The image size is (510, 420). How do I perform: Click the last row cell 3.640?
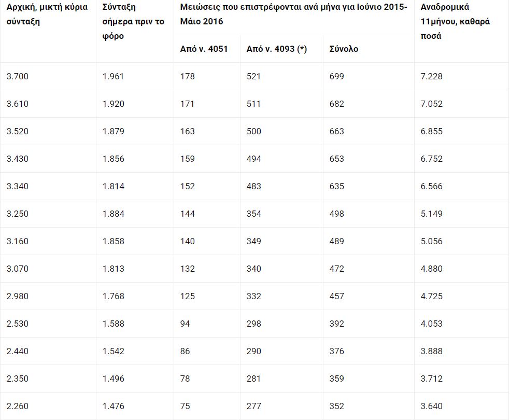pos(462,406)
